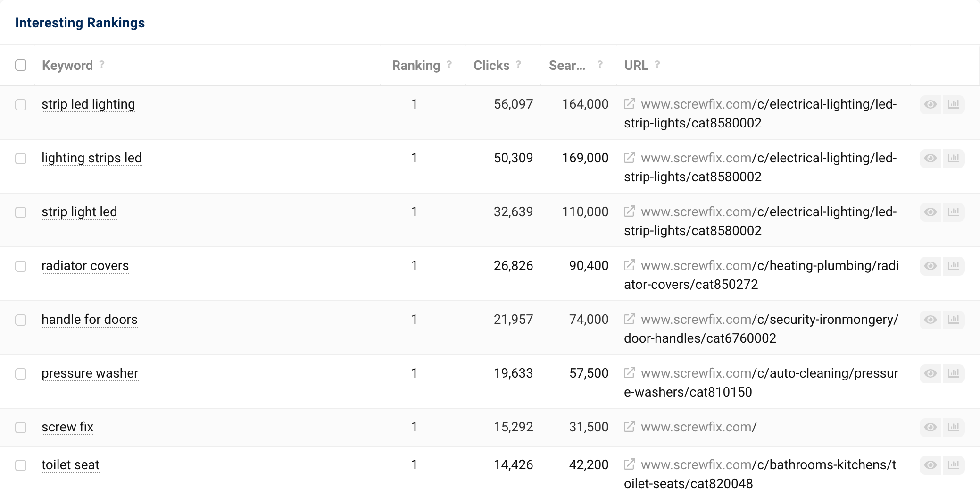Open external link icon for lighting strips led

click(629, 158)
